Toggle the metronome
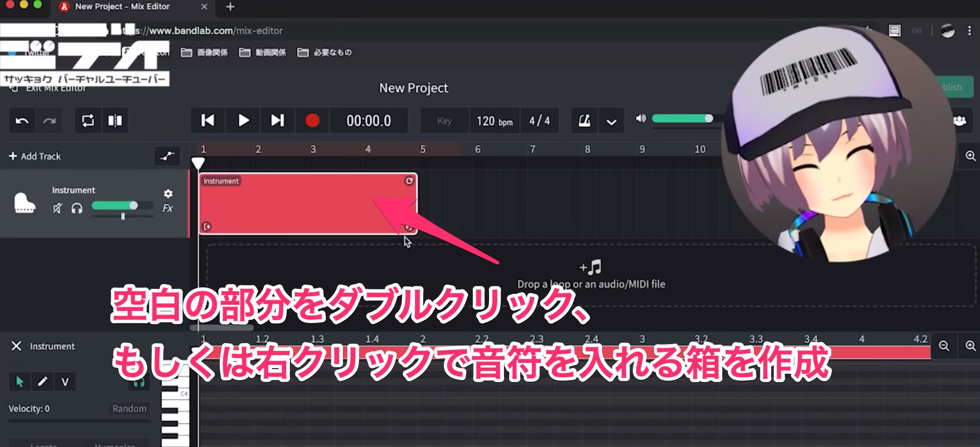Screen dimensions: 980x447 585,121
